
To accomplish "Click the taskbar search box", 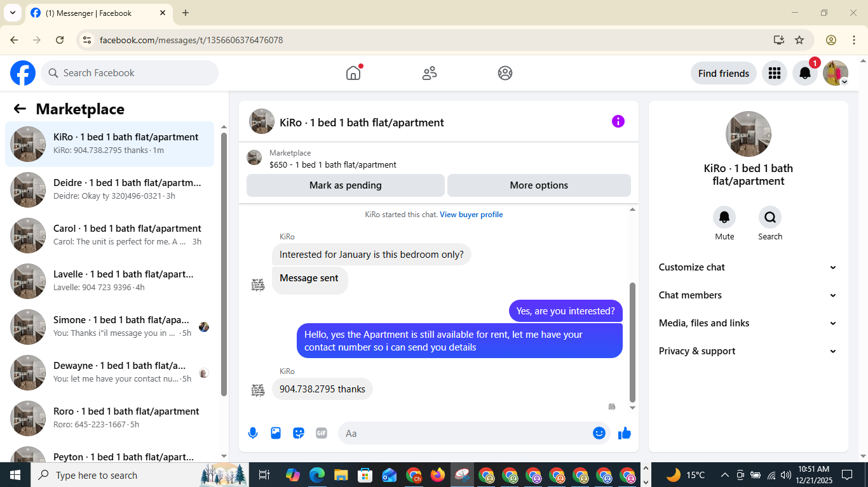I will [140, 475].
